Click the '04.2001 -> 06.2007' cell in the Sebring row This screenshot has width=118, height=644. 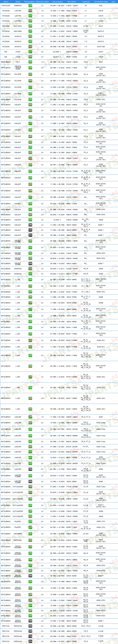pos(57,5)
